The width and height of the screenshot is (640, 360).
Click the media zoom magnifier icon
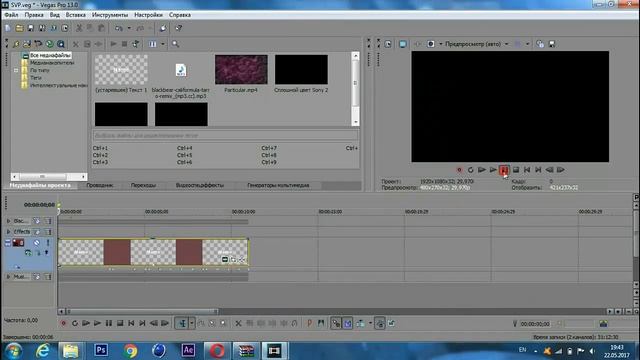click(x=176, y=44)
